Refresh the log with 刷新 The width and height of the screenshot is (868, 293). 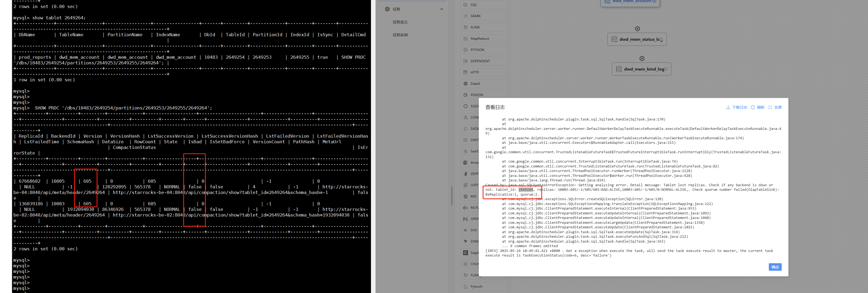pos(758,108)
